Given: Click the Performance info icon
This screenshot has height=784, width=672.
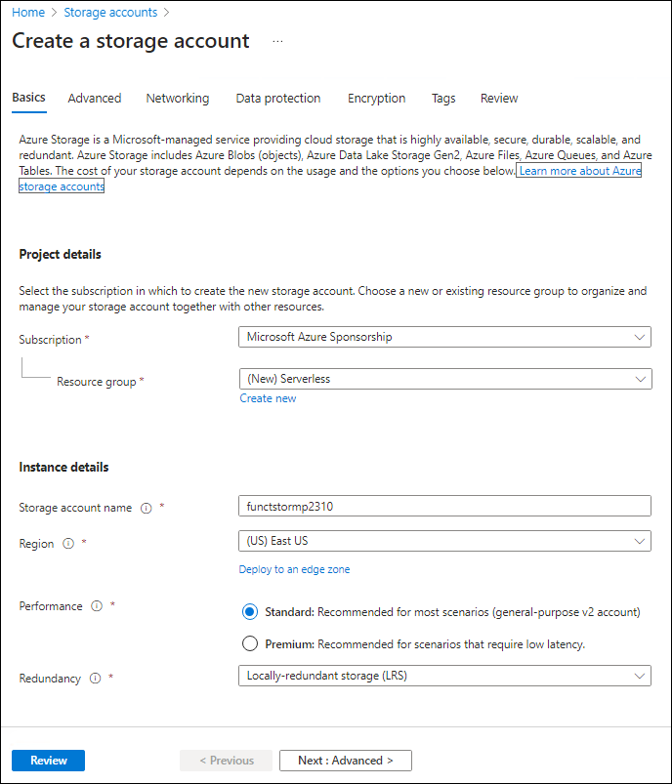Looking at the screenshot, I should click(x=96, y=606).
